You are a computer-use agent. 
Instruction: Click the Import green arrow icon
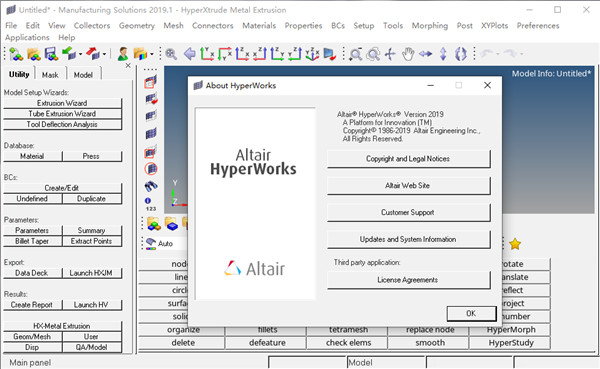point(69,54)
